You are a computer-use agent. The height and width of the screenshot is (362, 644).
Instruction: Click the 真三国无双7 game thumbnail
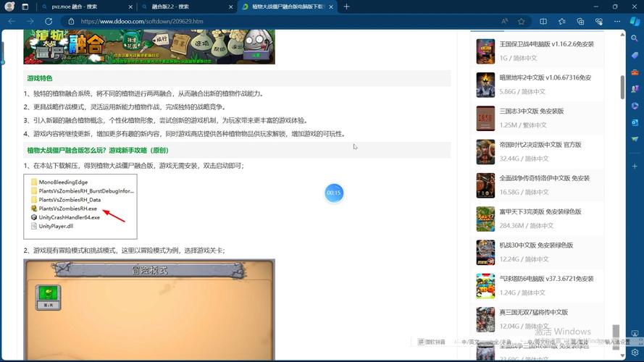[485, 319]
